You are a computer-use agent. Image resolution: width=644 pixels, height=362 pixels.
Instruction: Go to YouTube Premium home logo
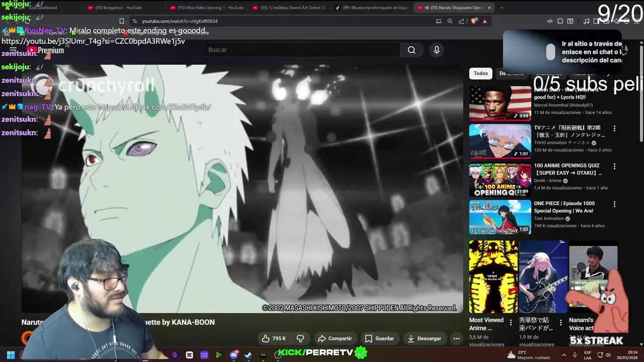coord(45,50)
